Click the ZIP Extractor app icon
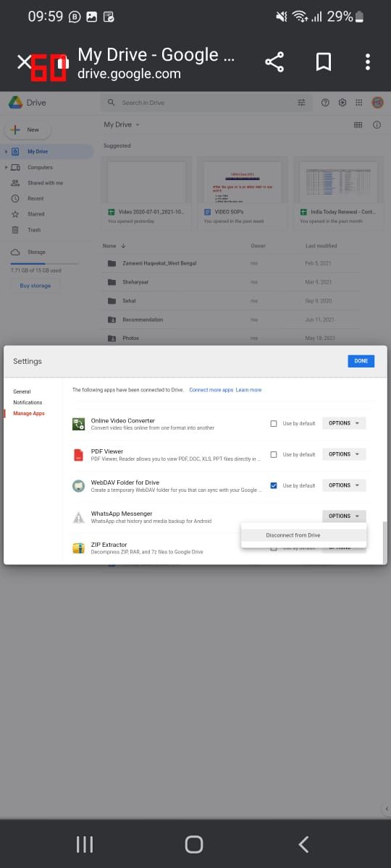391x868 pixels. (79, 548)
